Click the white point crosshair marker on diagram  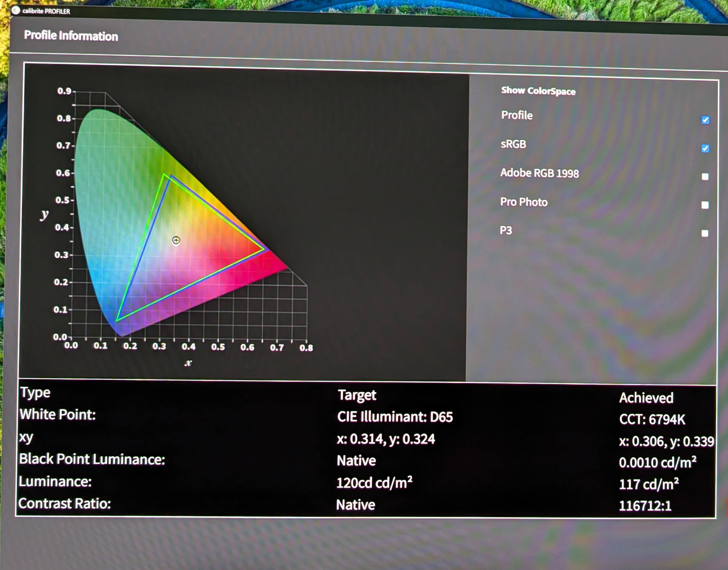click(176, 240)
